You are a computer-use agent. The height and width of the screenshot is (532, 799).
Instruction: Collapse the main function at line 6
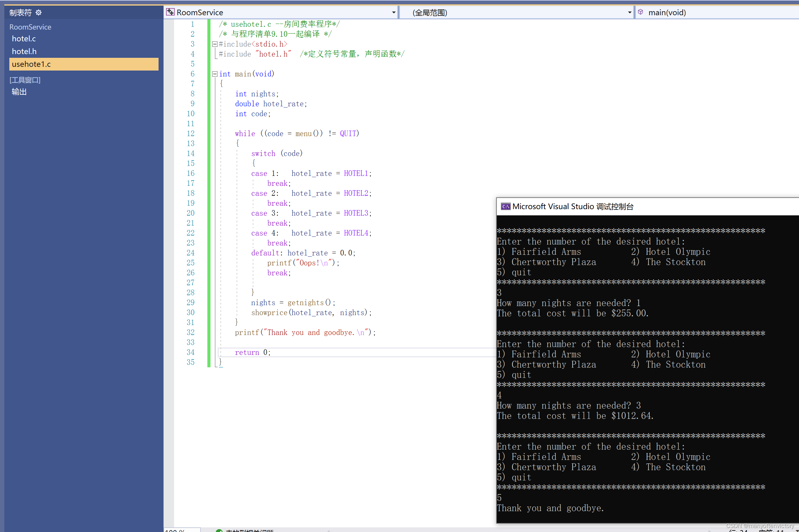tap(215, 74)
